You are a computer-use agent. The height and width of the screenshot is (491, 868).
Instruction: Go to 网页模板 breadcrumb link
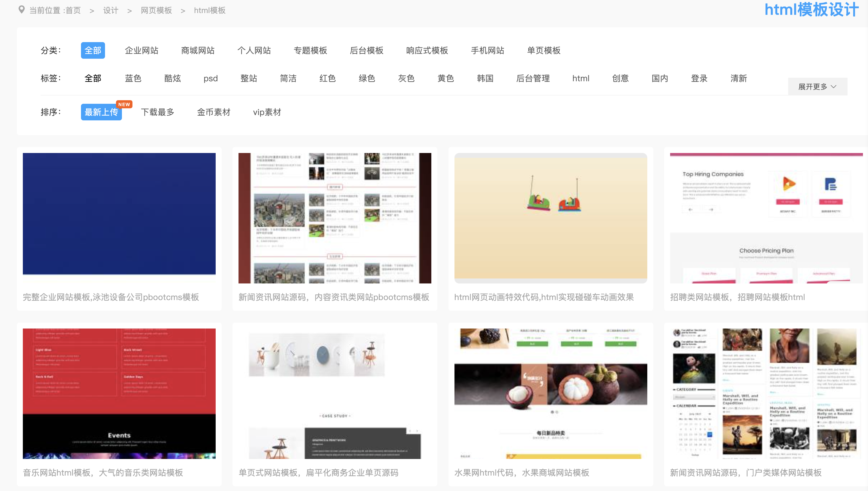pos(156,10)
